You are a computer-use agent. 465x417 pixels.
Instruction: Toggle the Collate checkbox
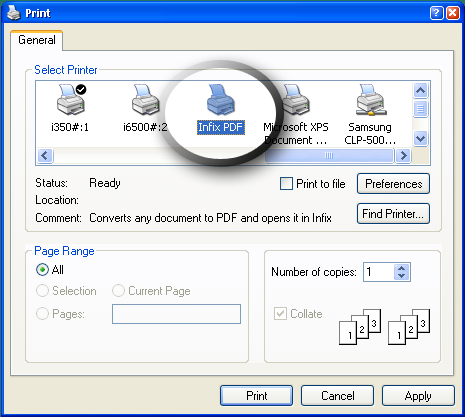pos(280,314)
